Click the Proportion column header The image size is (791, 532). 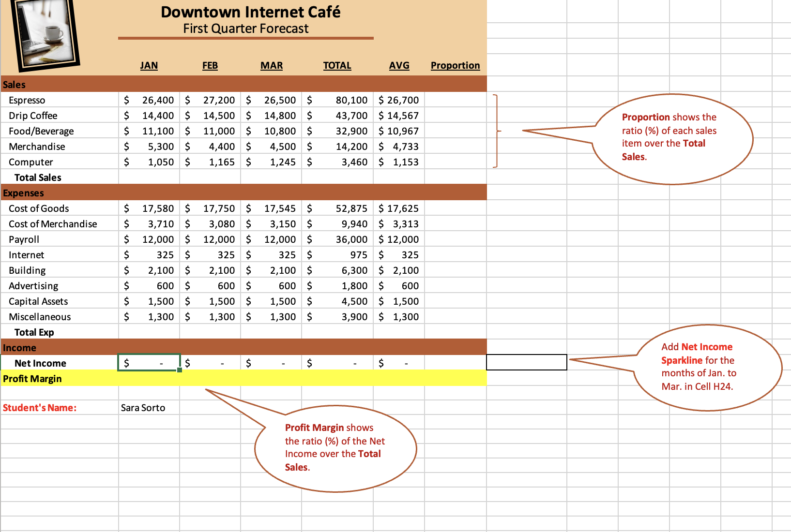tap(455, 65)
